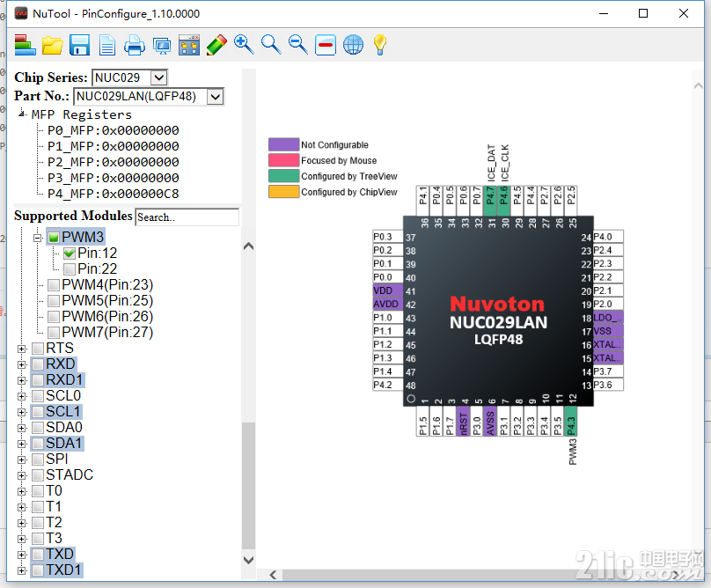This screenshot has height=588, width=711.
Task: Select the P0_MFP:0x00000000 register row
Action: tap(114, 130)
